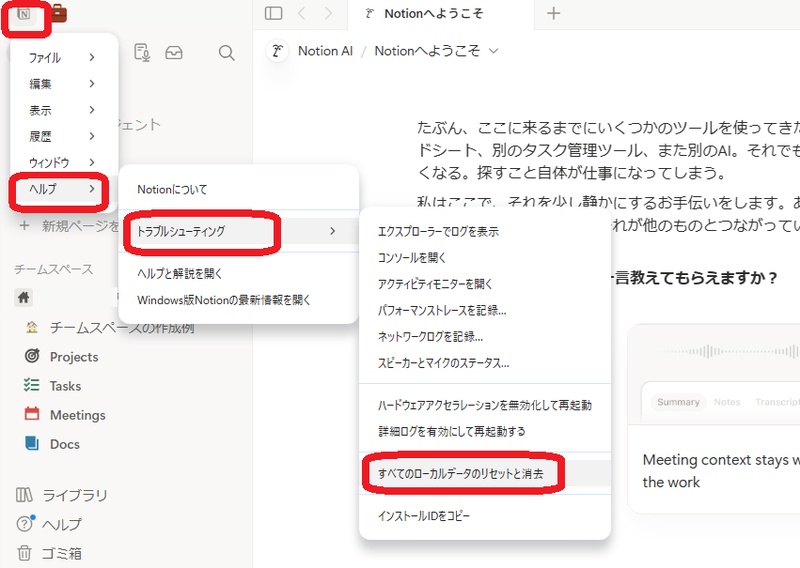Open the page title dropdown chevron in breadcrumb
The image size is (800, 568).
pyautogui.click(x=493, y=51)
